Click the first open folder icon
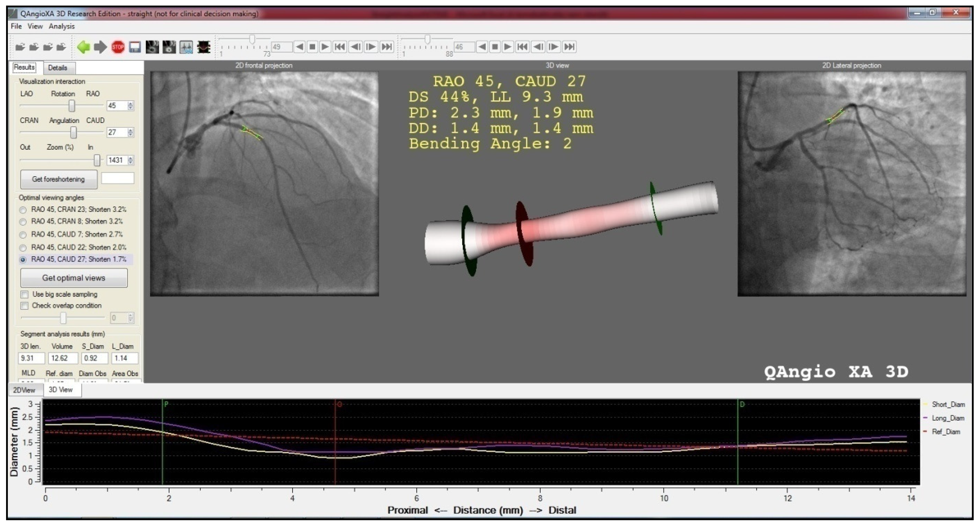The image size is (980, 525). coord(20,47)
